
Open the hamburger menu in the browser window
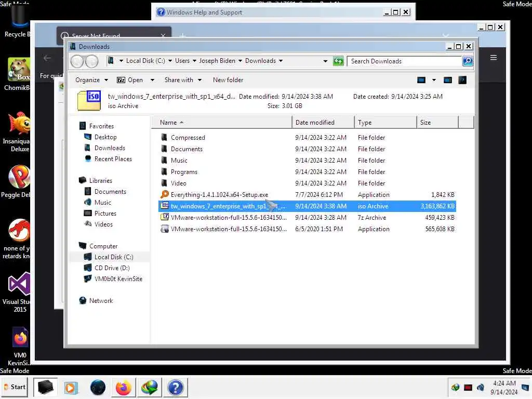coord(494,58)
